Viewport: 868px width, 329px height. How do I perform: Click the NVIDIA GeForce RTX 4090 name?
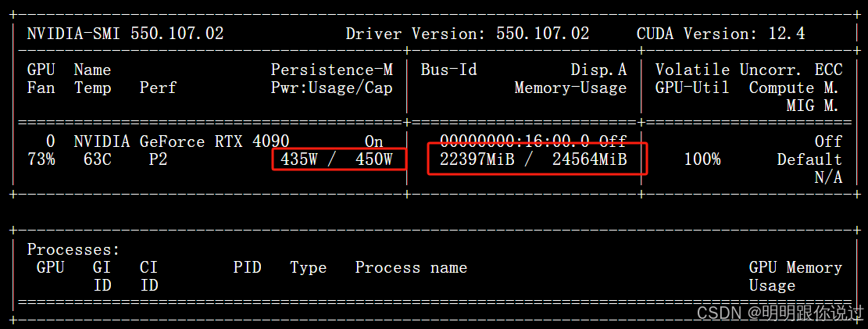click(181, 141)
